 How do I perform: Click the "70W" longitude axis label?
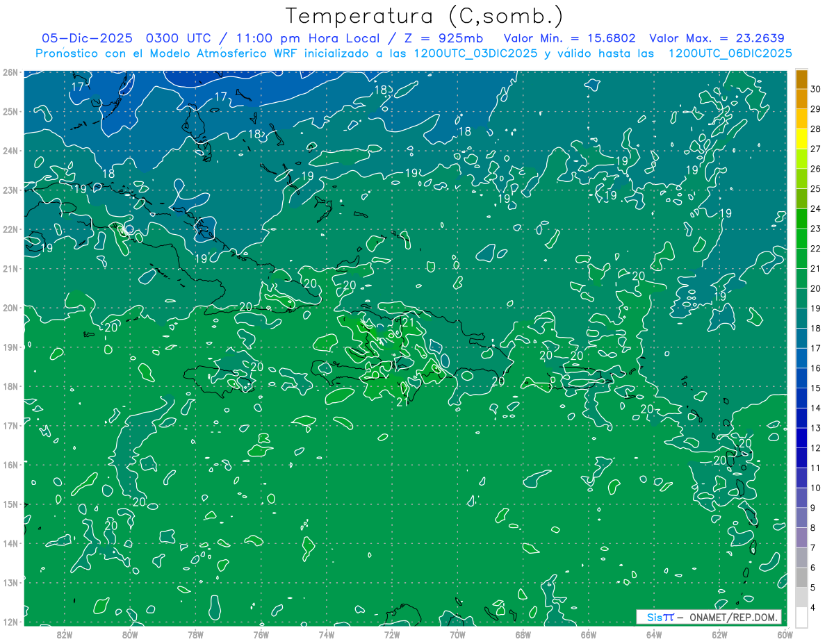coord(457,634)
